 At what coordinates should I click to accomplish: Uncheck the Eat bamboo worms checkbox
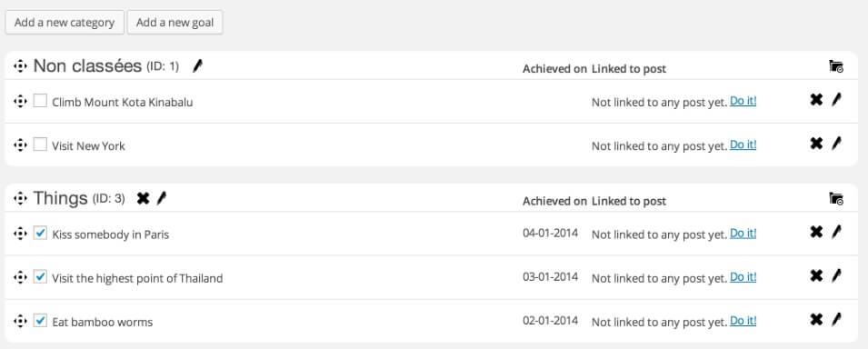[x=40, y=320]
